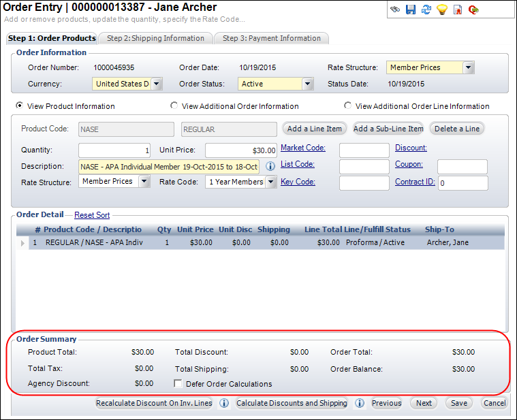Click Add a Sub-Line Item button
517x420 pixels.
click(x=388, y=129)
